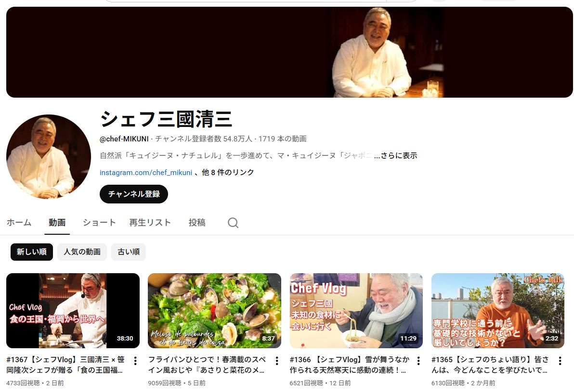Play the 38:30 Chef Vlog Fukuoka thumbnail
Image resolution: width=574 pixels, height=392 pixels.
tap(73, 311)
